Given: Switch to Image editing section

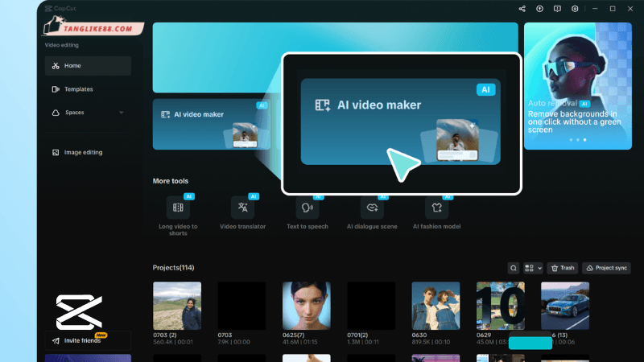Looking at the screenshot, I should coord(88,152).
